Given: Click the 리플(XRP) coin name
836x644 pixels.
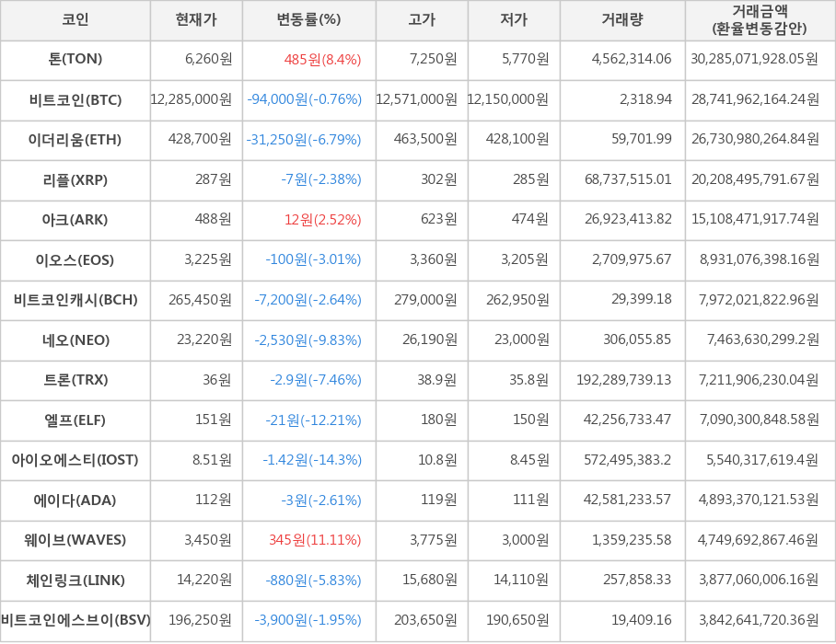Looking at the screenshot, I should [75, 180].
